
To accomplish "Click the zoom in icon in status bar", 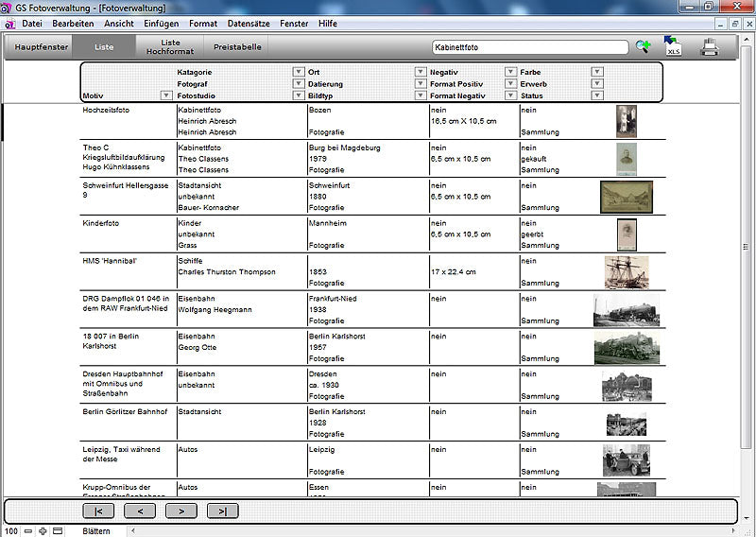I will point(43,531).
